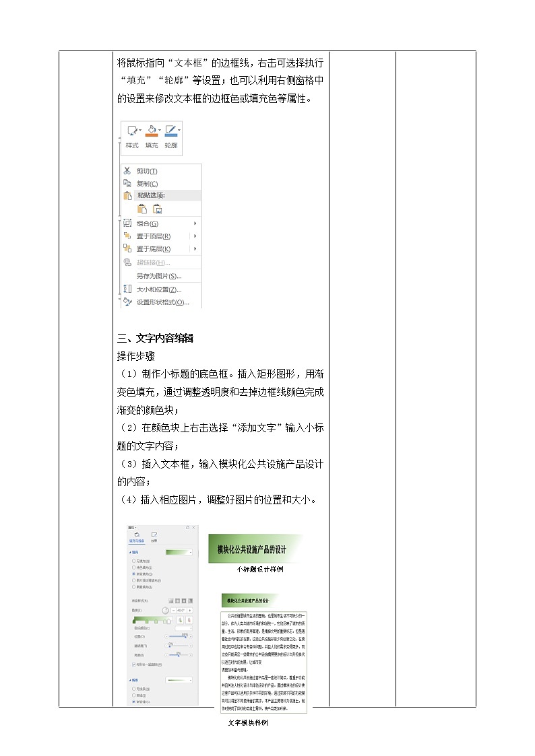Open the 填充 fill dropdown arrow

click(160, 130)
